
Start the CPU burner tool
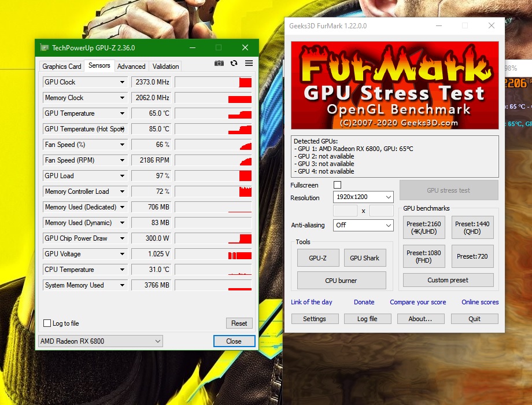click(341, 280)
